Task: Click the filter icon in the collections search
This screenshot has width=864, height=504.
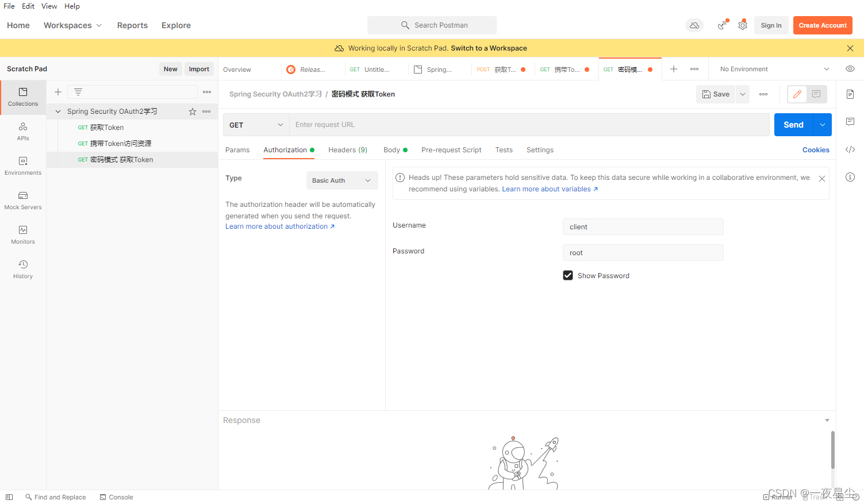Action: (x=78, y=92)
